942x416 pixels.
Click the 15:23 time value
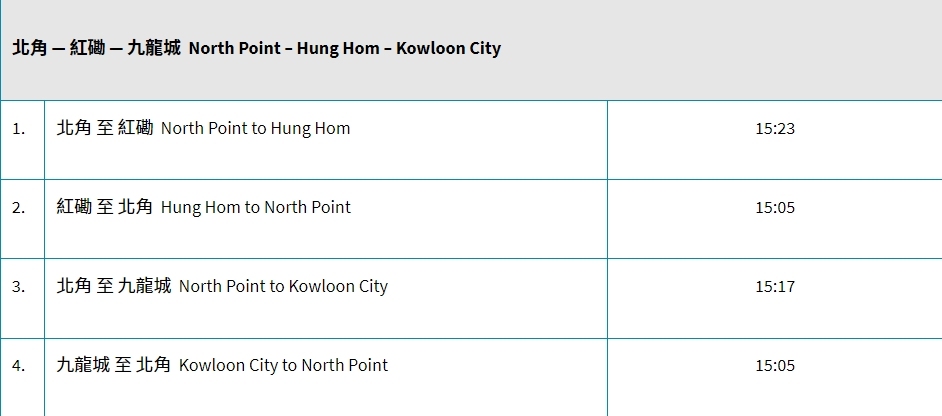click(x=775, y=129)
